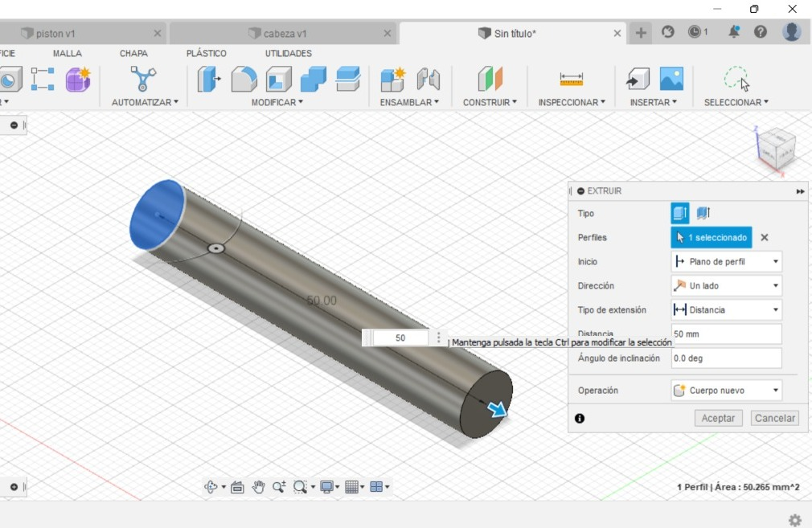The width and height of the screenshot is (812, 528).
Task: Select the Combine bodies tool icon
Action: [x=314, y=80]
